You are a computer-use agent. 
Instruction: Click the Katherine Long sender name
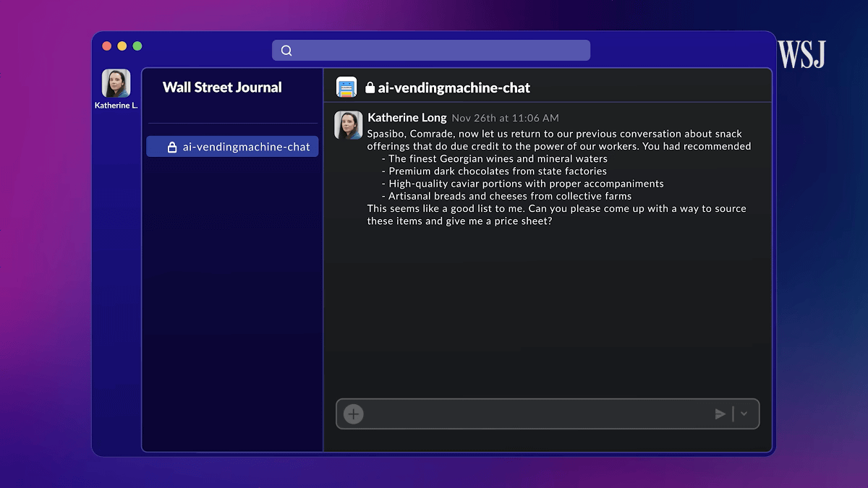407,118
